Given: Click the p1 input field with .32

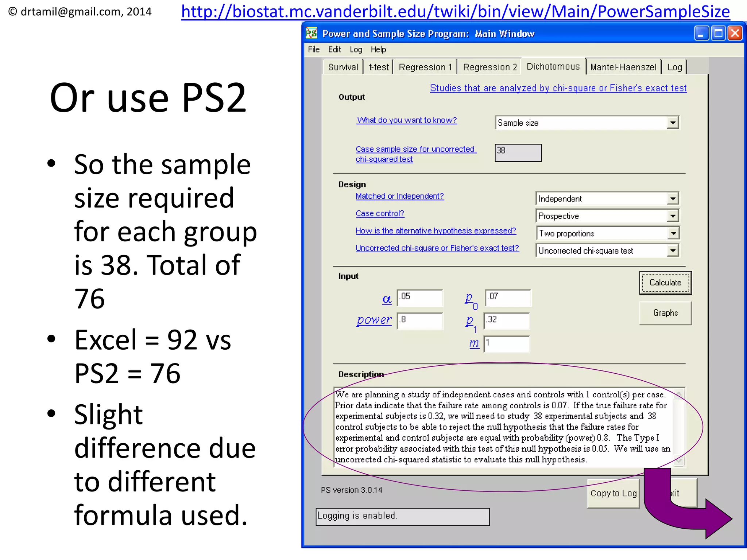Looking at the screenshot, I should (507, 321).
